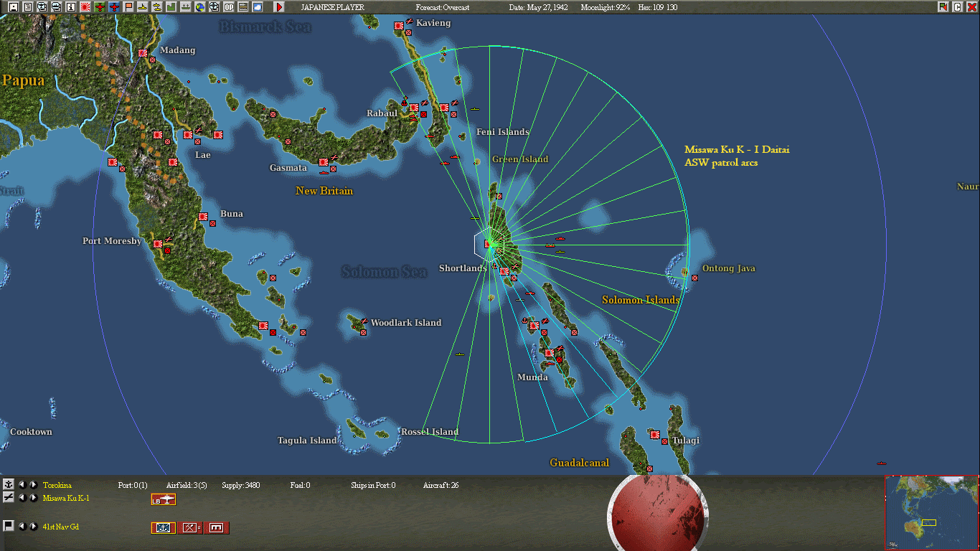Image resolution: width=980 pixels, height=551 pixels.
Task: Open the Torokina base name link
Action: coord(57,486)
